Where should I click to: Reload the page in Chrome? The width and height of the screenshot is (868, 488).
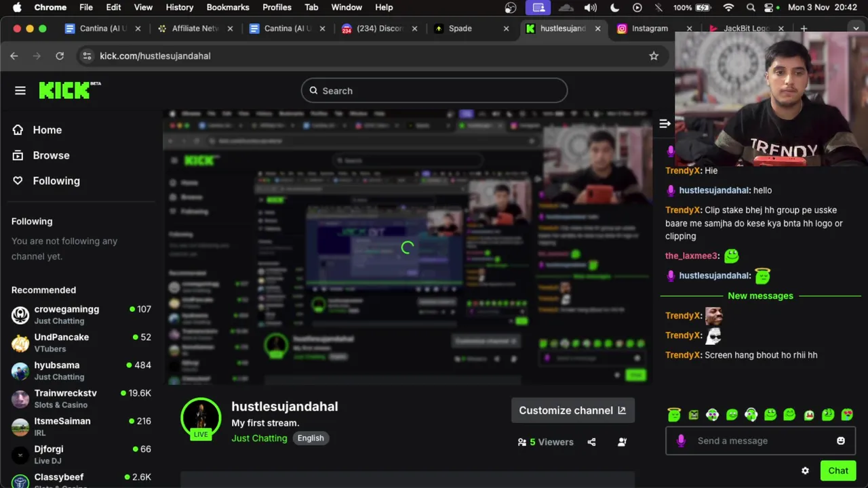pos(60,56)
